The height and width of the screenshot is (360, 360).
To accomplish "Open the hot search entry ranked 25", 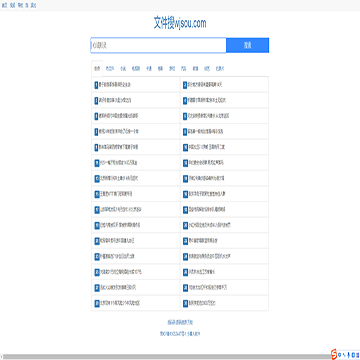I will point(120,272).
